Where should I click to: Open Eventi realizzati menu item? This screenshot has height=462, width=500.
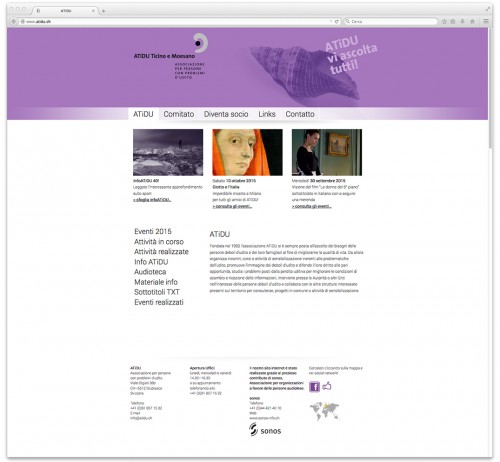click(x=159, y=302)
